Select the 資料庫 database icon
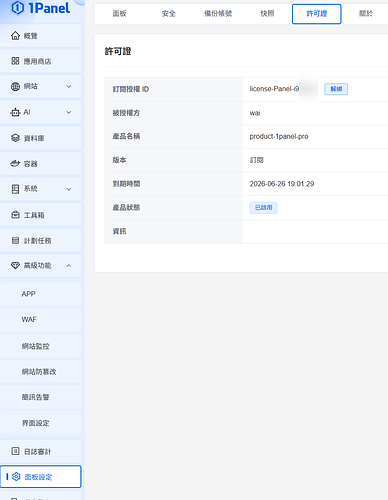388x500 pixels. coord(15,138)
